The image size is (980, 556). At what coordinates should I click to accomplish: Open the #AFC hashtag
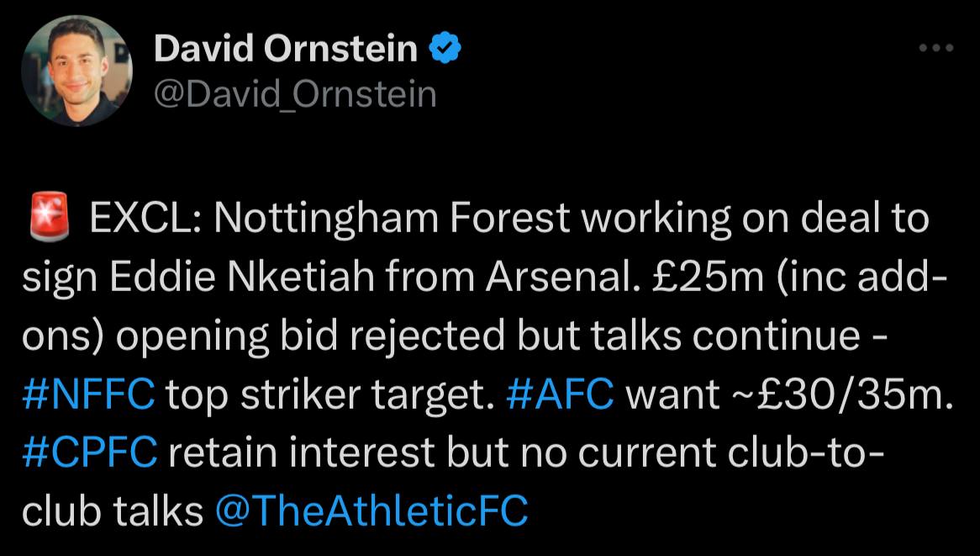pos(560,394)
